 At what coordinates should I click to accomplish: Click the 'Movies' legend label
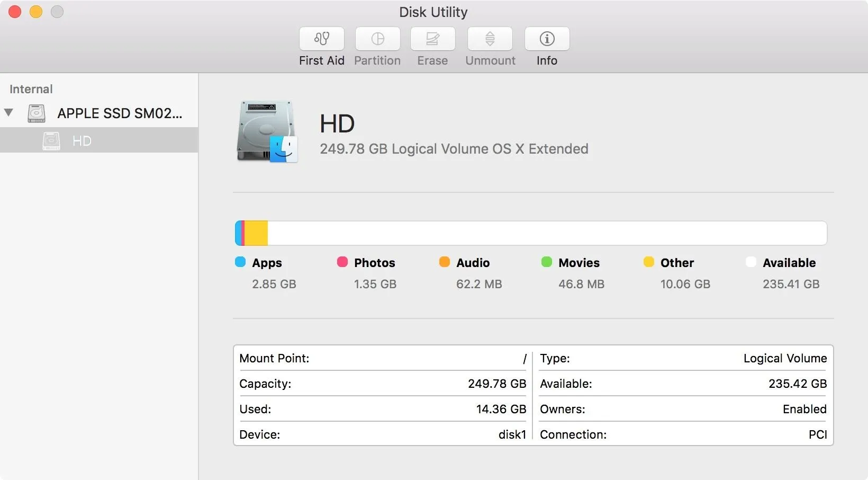pyautogui.click(x=579, y=263)
